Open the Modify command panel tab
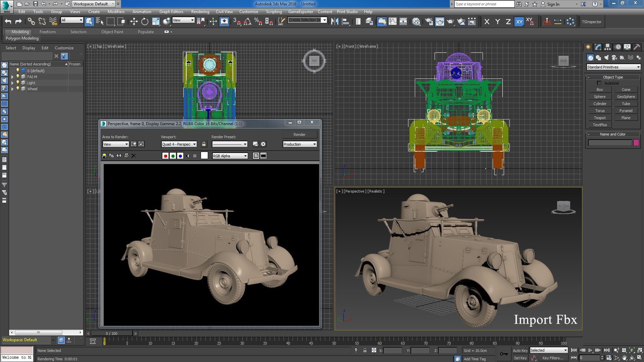Viewport: 644px width, 362px height. [598, 47]
